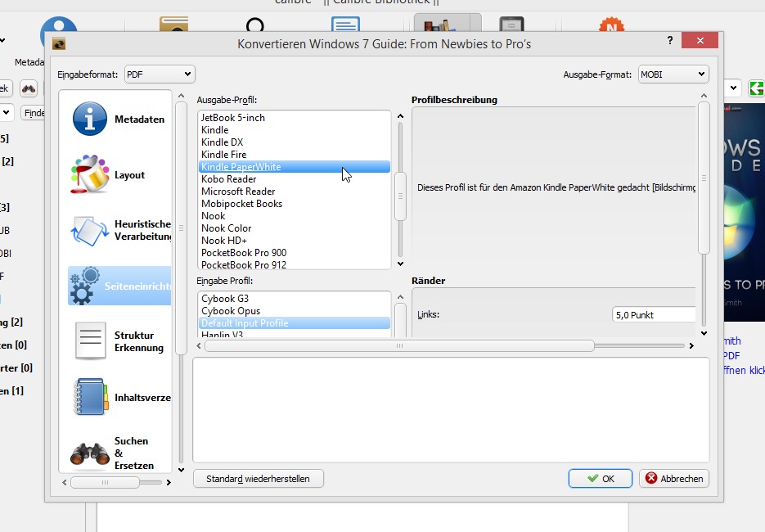
Task: Click the main panel horizontal scrollbar thumb
Action: click(399, 345)
